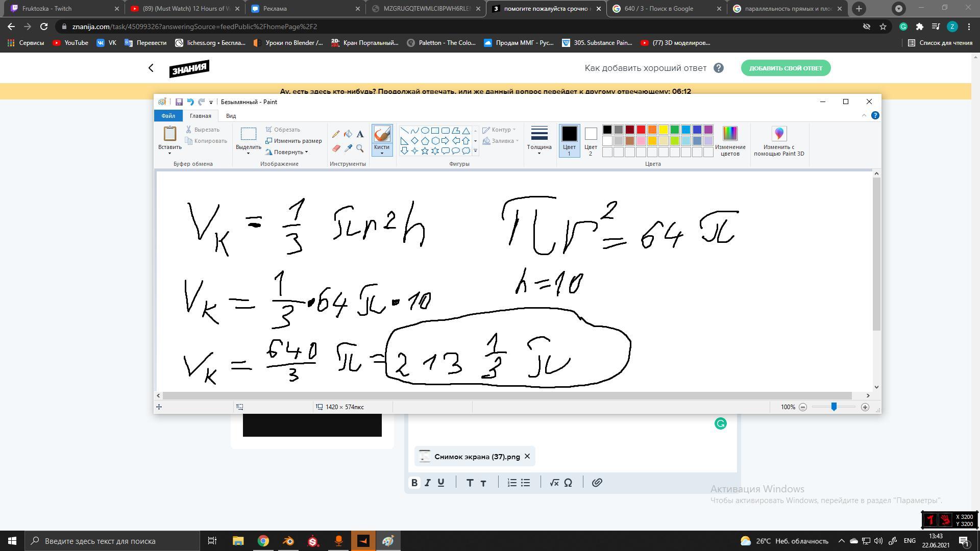
Task: Open Paint help question mark
Action: coord(875,115)
